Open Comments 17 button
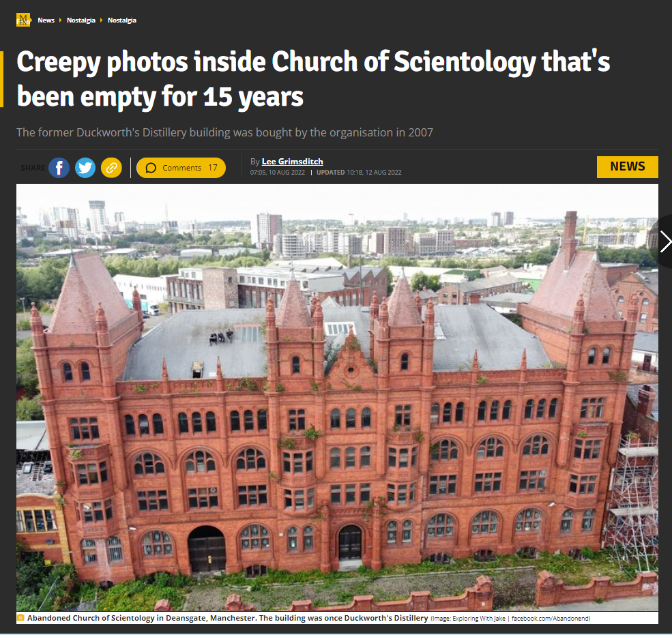 [181, 168]
